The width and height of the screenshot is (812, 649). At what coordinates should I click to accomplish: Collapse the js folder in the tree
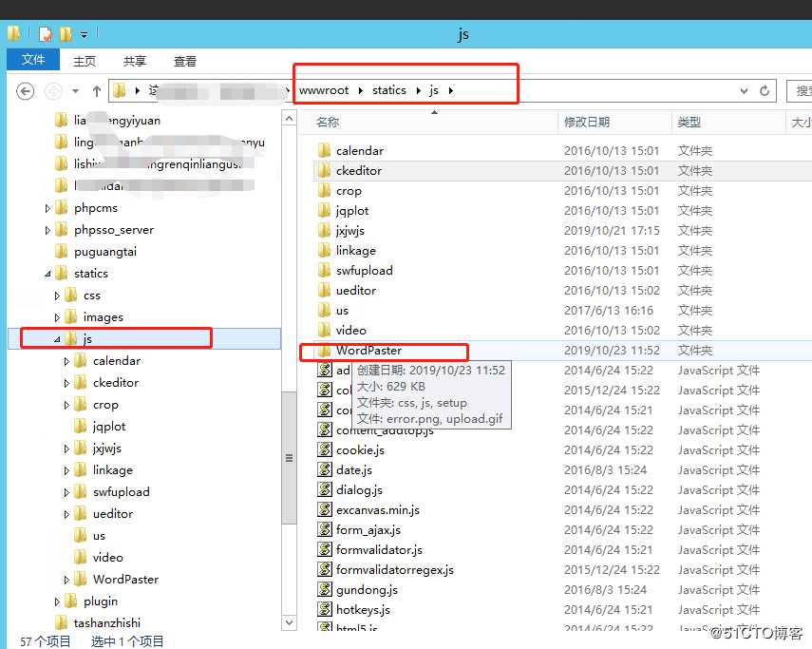[55, 338]
